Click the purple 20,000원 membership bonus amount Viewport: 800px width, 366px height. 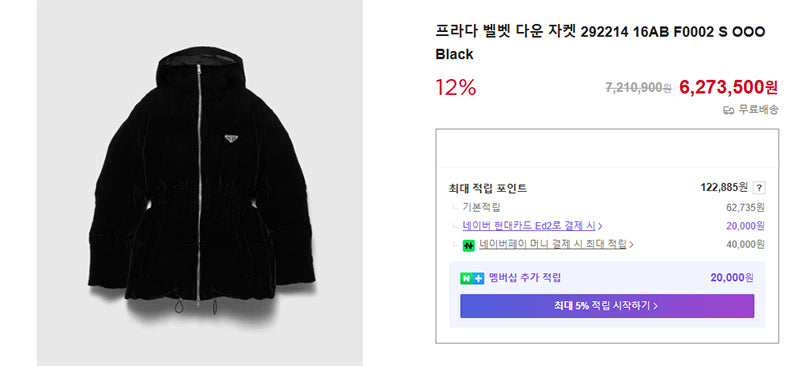pyautogui.click(x=732, y=278)
